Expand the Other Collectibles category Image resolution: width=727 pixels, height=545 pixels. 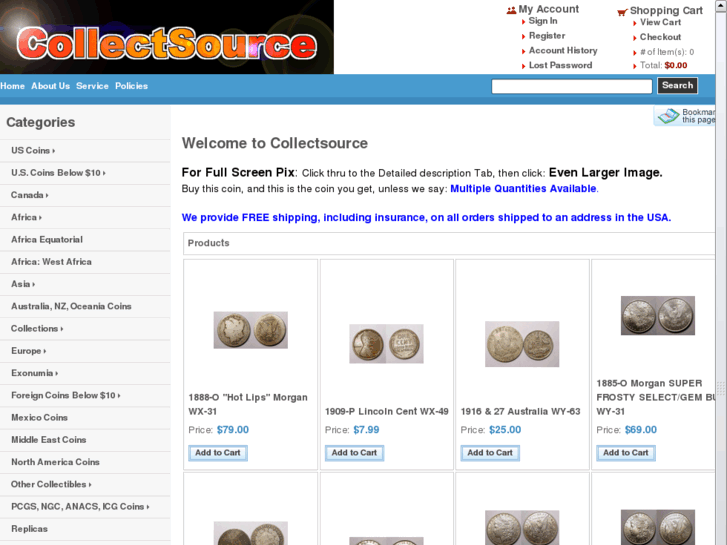pyautogui.click(x=51, y=484)
